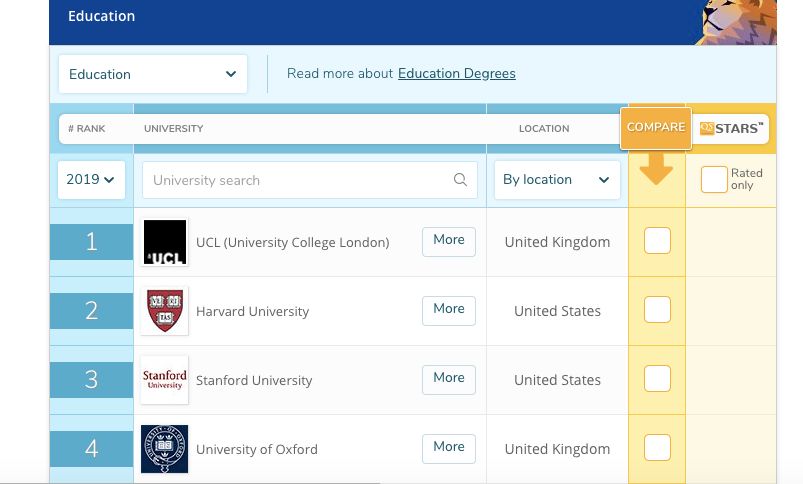Click the LOCATION column header

click(544, 129)
